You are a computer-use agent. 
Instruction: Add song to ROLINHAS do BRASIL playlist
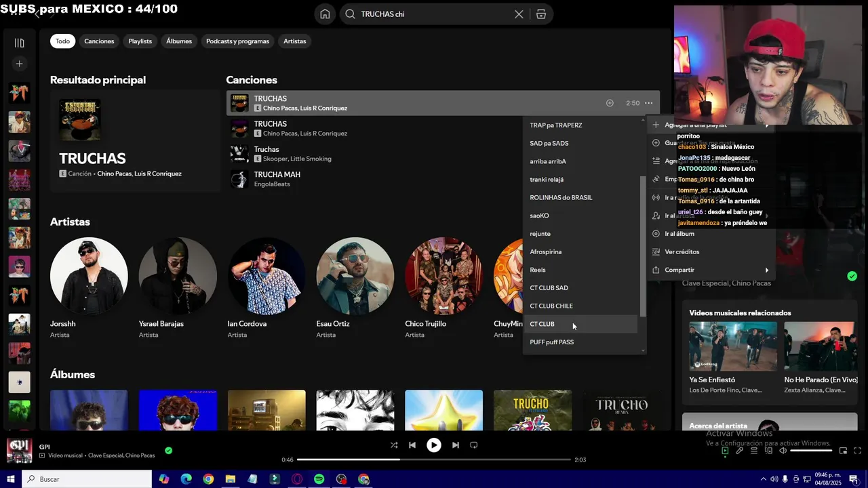(581, 197)
